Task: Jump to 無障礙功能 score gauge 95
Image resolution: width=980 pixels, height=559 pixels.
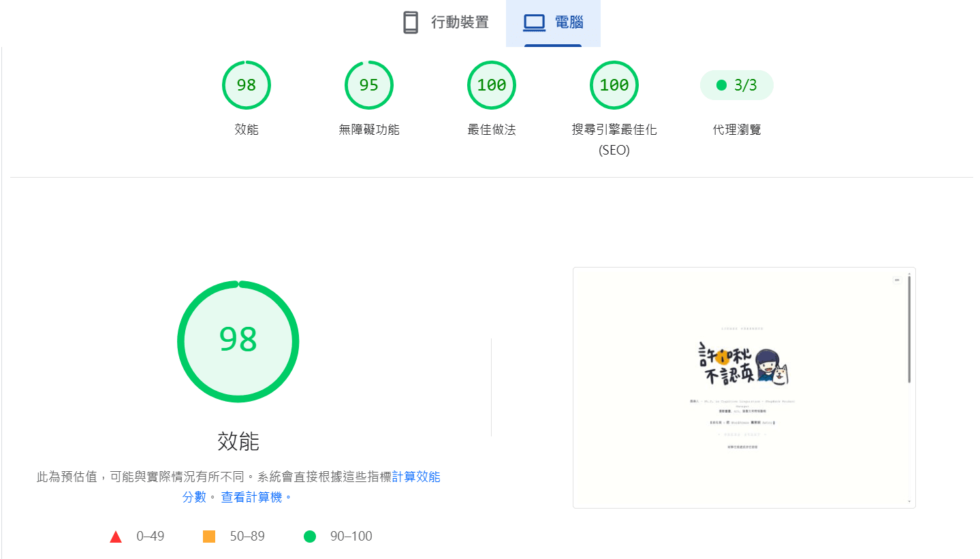Action: 369,85
